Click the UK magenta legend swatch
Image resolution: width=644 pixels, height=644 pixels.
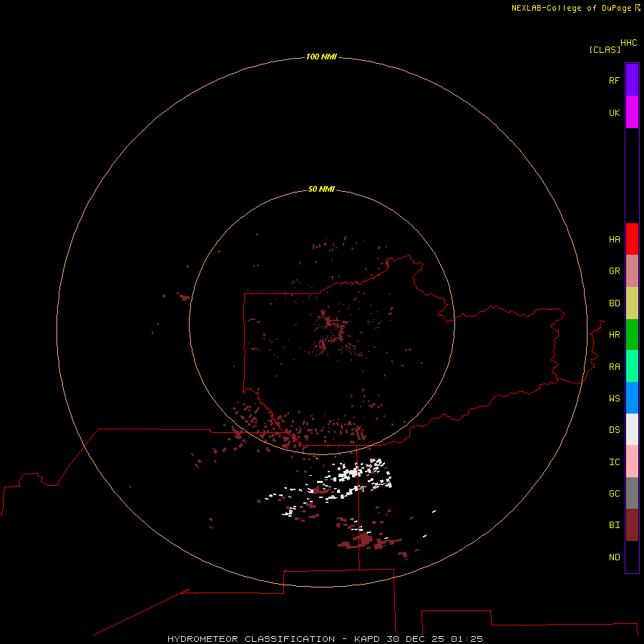point(632,112)
